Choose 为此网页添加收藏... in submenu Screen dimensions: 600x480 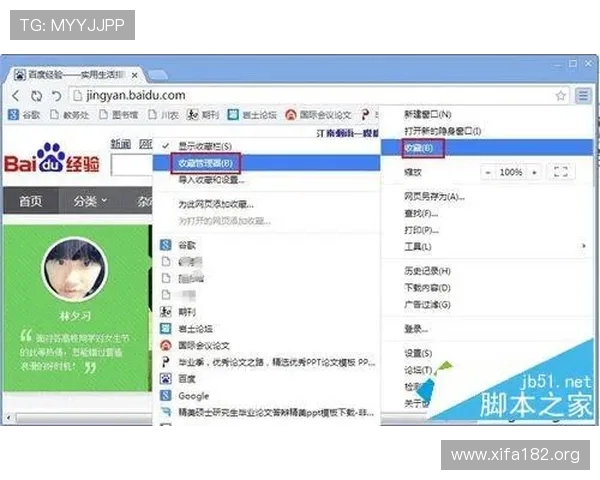click(216, 204)
